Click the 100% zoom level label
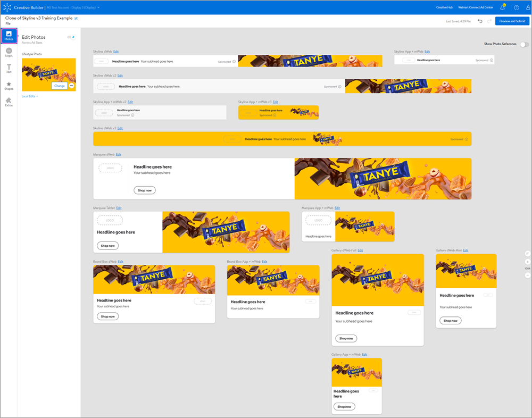The width and height of the screenshot is (532, 418). click(x=528, y=269)
